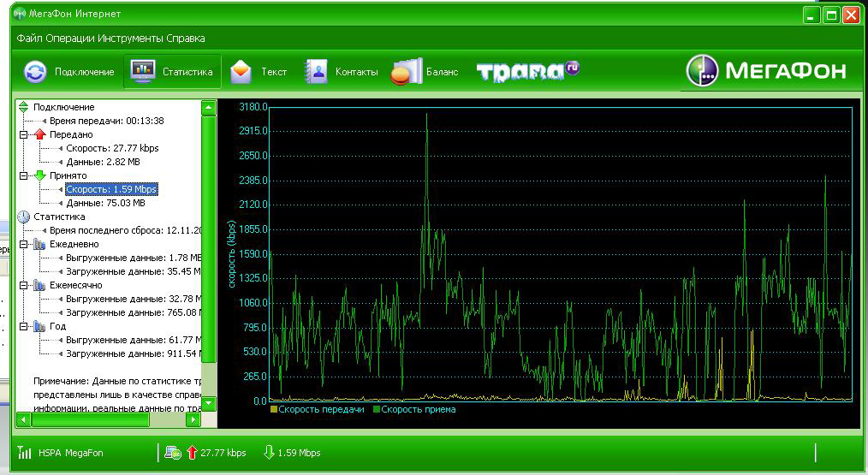Click the chart icon beside Ежедневно
The image size is (868, 475).
click(x=39, y=244)
